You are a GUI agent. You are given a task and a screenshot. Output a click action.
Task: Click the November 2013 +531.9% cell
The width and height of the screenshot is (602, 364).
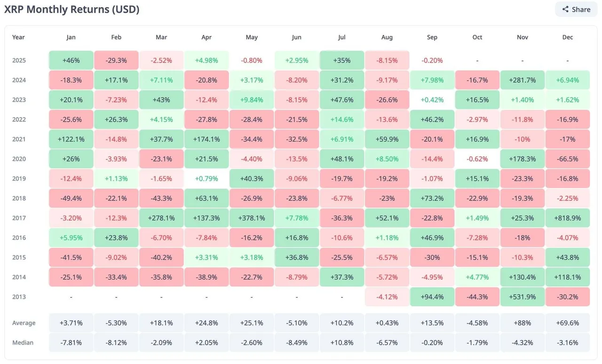tap(523, 297)
